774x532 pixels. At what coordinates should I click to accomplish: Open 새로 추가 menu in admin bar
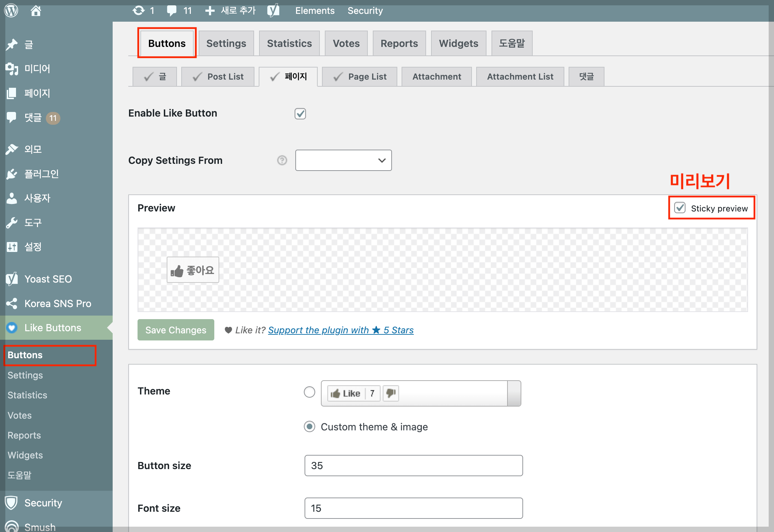coord(231,11)
